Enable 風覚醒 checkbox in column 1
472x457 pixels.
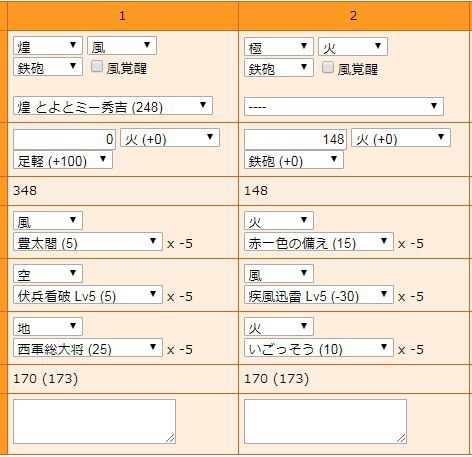pos(97,66)
